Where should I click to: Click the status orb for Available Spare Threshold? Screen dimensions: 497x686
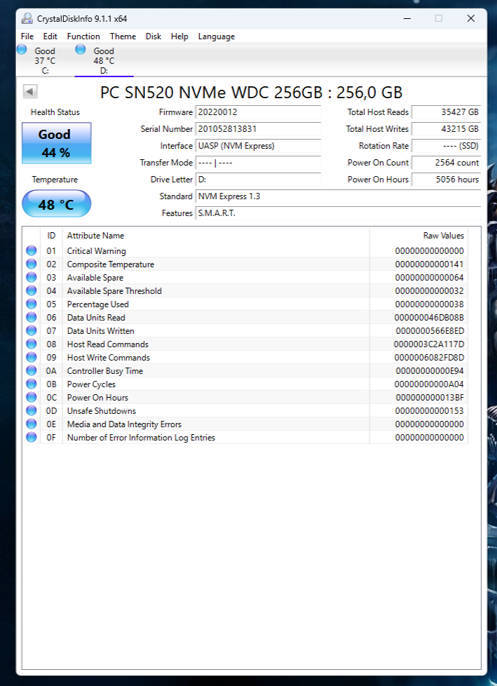[31, 290]
